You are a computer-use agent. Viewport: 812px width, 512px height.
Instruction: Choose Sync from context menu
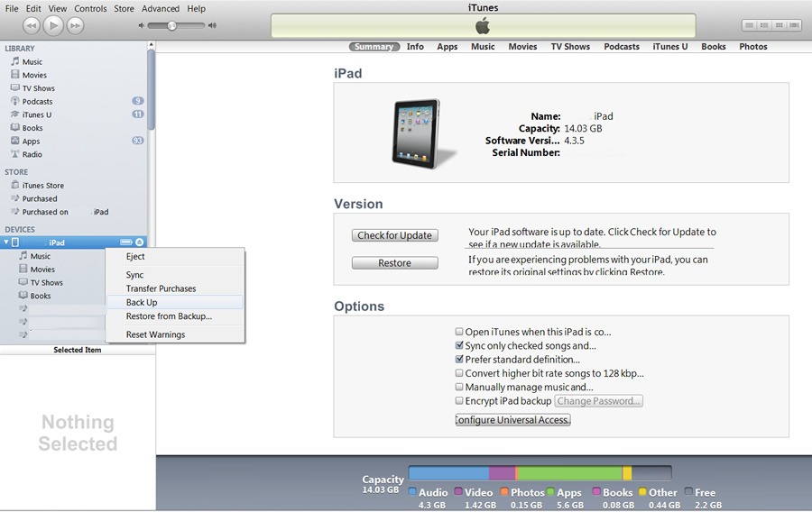pos(175,275)
